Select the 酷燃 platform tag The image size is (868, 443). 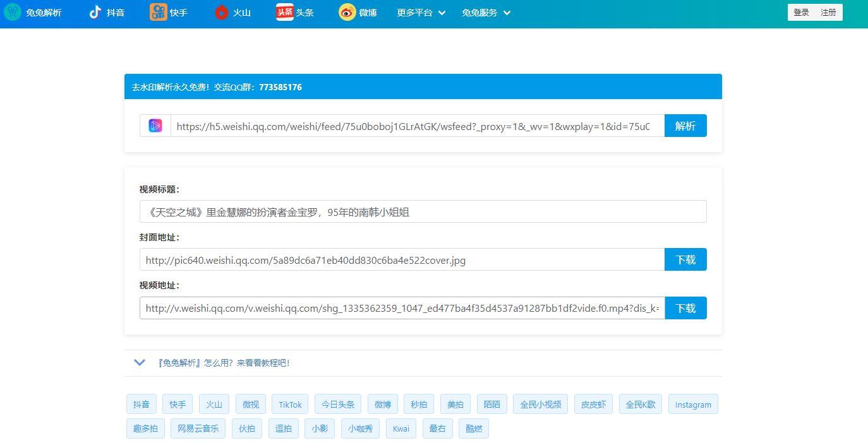coord(474,428)
